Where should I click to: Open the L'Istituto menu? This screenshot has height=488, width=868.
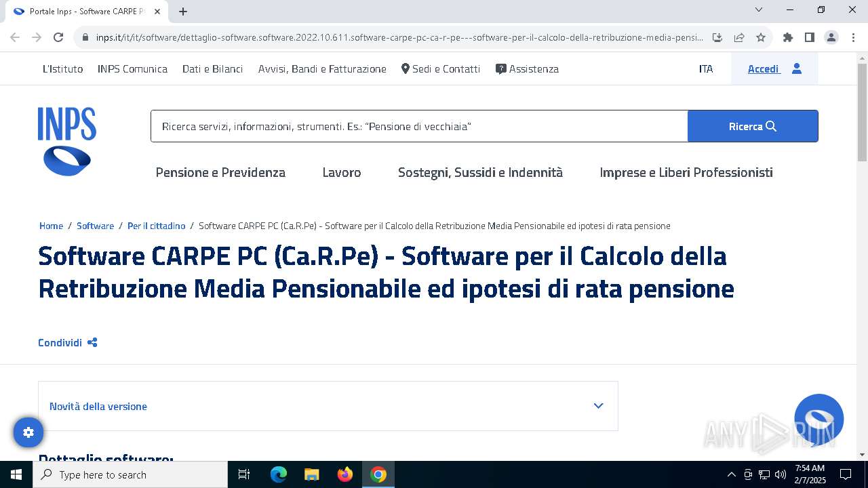[x=62, y=68]
